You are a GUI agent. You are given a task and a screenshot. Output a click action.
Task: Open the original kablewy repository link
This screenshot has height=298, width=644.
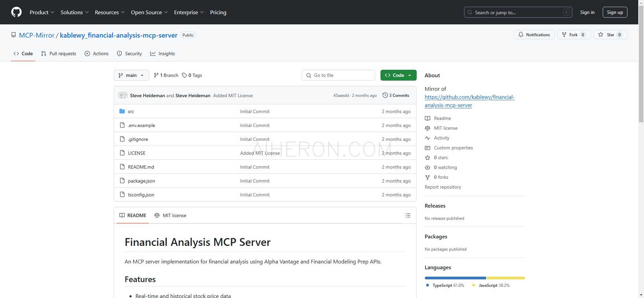(x=469, y=101)
